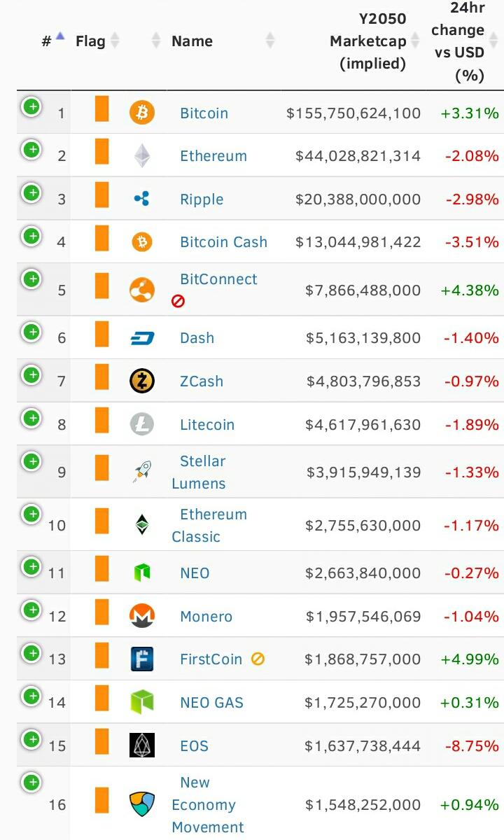The width and height of the screenshot is (504, 840).
Task: Click the Bitcoin logo icon
Action: click(142, 113)
